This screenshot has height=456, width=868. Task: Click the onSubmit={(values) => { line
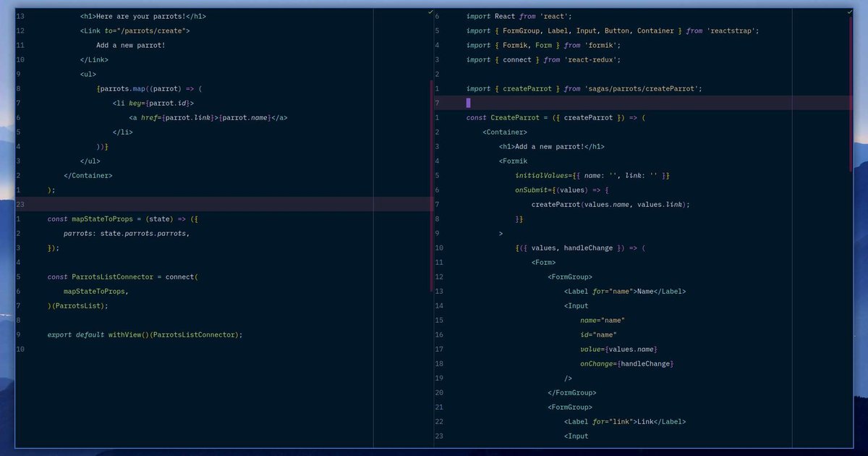click(562, 190)
